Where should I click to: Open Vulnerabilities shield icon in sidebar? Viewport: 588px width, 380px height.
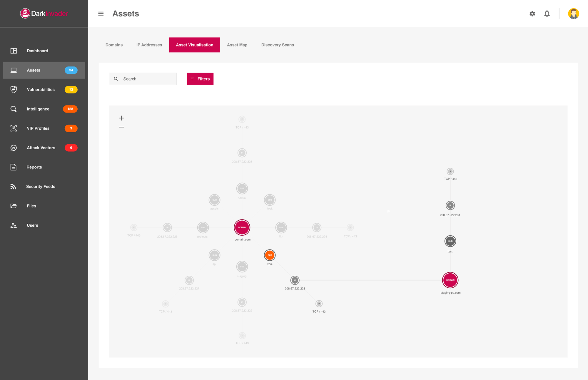(14, 90)
